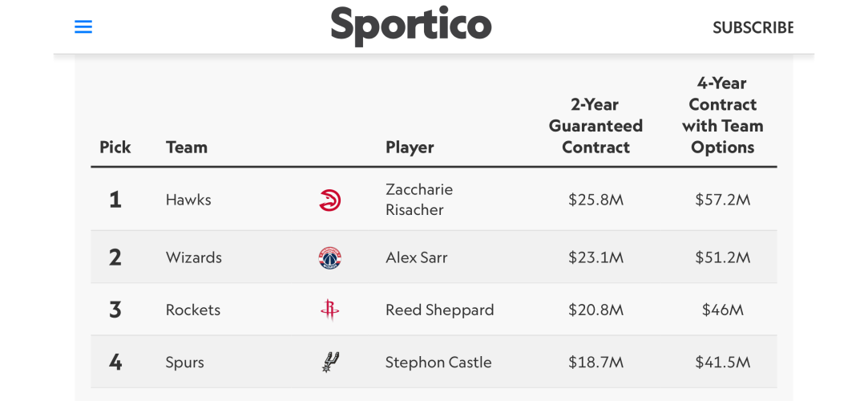The width and height of the screenshot is (868, 401).
Task: Click the Sportico logo
Action: point(410,26)
